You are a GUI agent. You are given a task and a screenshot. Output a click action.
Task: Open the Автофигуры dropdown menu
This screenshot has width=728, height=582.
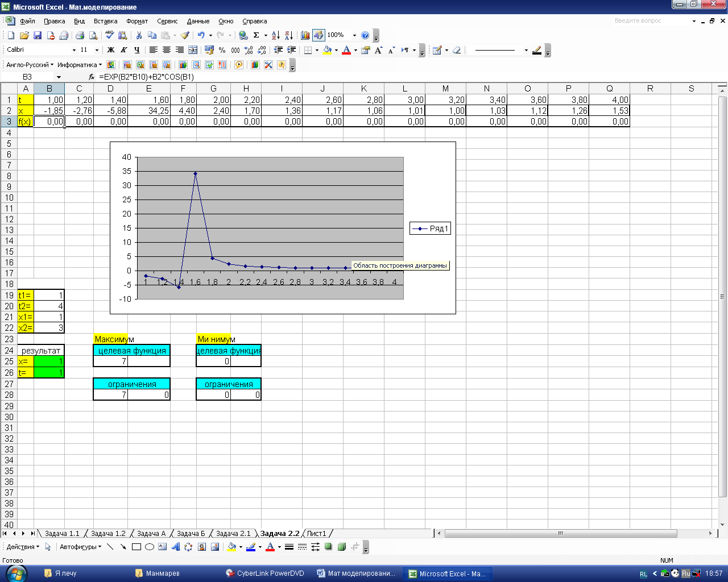(80, 547)
